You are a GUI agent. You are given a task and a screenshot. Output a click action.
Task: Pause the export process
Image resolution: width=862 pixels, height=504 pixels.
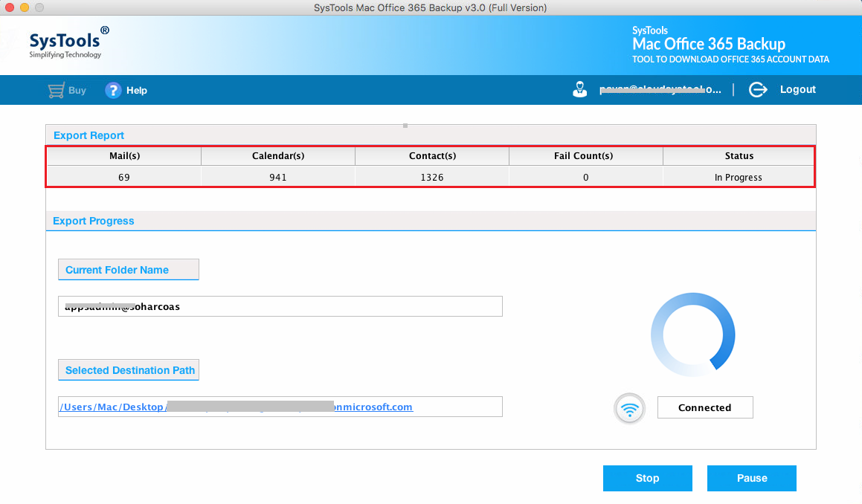pos(751,478)
